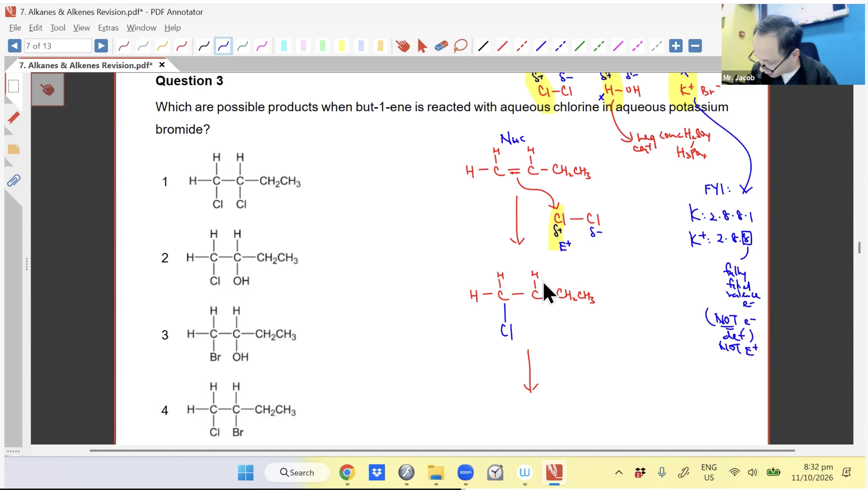Choose the dashed red line tool

[x=522, y=46]
